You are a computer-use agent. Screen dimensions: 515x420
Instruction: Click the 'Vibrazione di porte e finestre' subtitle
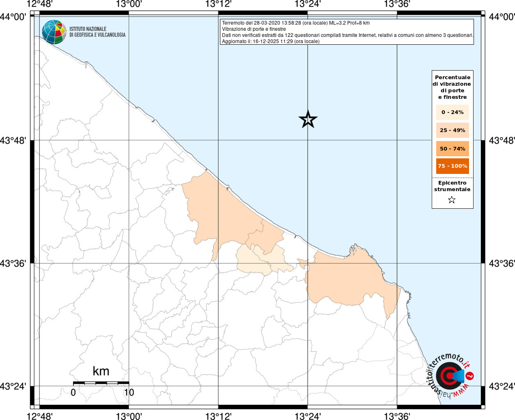[254, 29]
